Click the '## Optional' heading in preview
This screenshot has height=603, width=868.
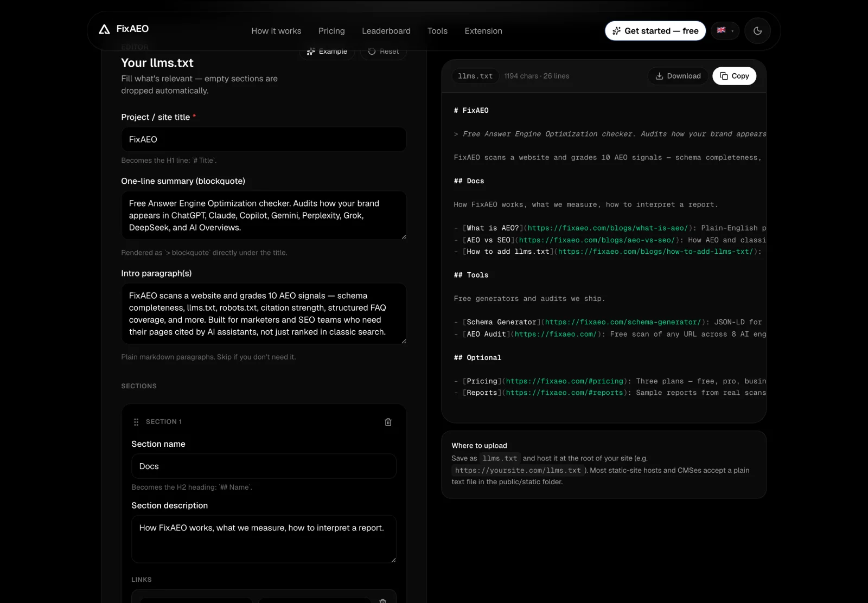point(477,358)
